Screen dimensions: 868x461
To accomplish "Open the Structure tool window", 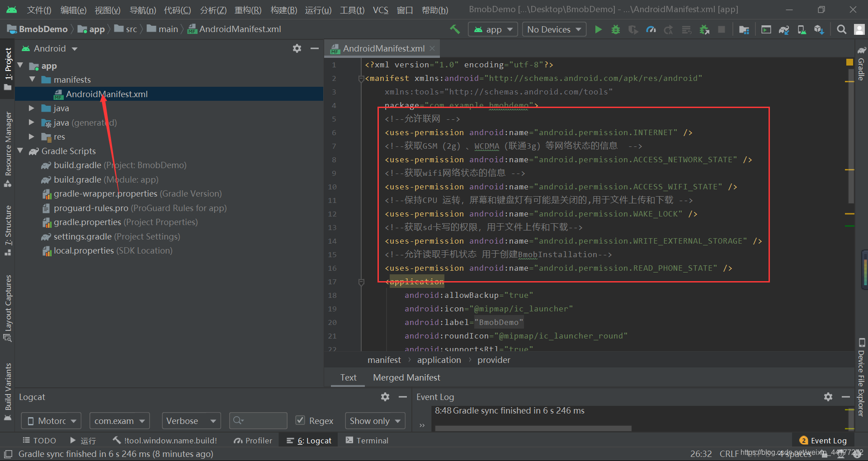I will coord(8,230).
